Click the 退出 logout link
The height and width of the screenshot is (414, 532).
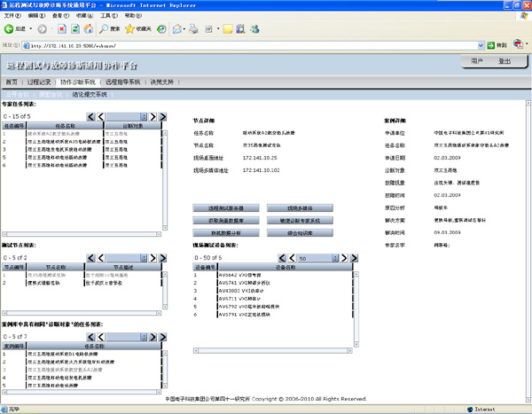(504, 61)
